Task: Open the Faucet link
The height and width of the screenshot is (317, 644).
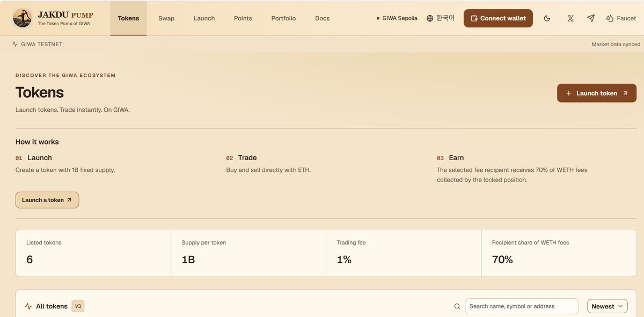Action: [x=621, y=18]
